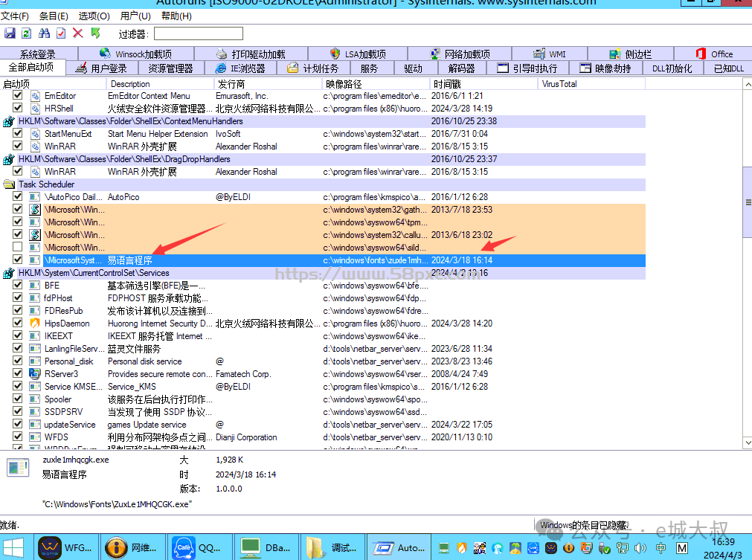Check the unchecked sild... task checkbox
This screenshot has width=752, height=560.
pyautogui.click(x=18, y=247)
